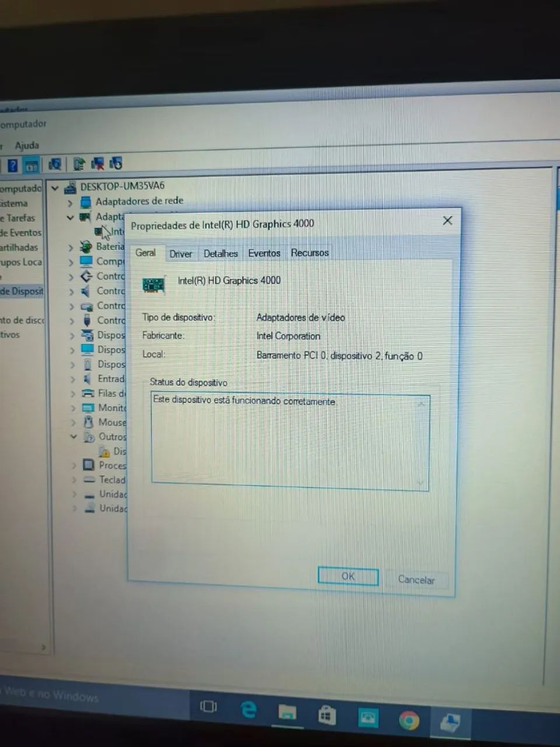Click the monitor icon of the Comp... tree row
The width and height of the screenshot is (560, 747).
pyautogui.click(x=86, y=261)
